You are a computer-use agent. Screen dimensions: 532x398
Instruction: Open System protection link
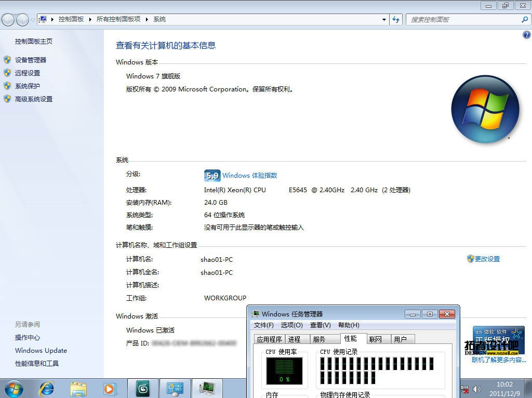(x=28, y=86)
